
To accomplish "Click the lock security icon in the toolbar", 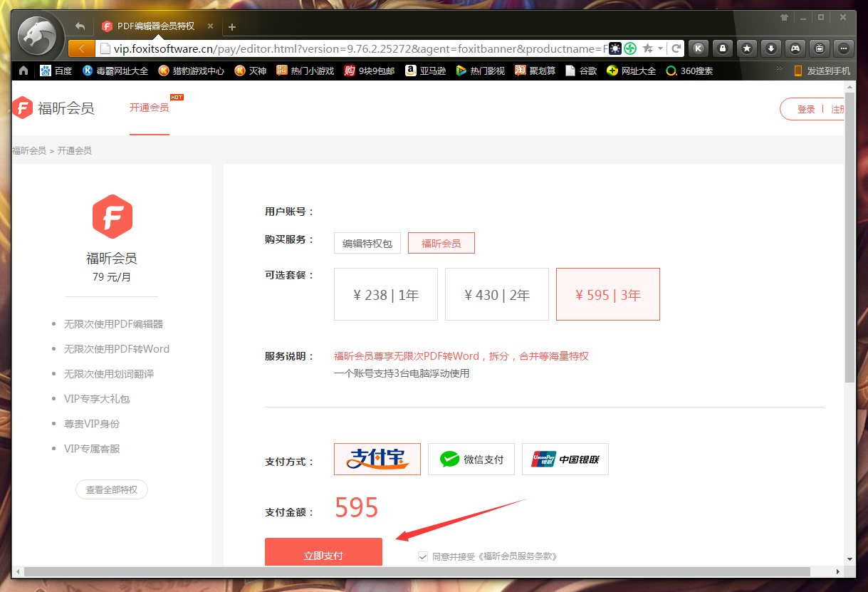I will (x=722, y=48).
